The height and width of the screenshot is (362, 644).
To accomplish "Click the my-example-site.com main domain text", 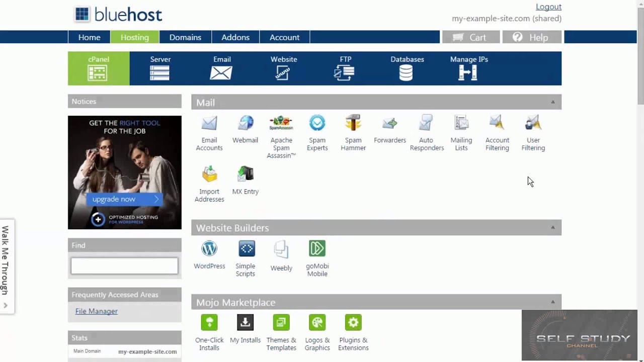I will [x=147, y=351].
